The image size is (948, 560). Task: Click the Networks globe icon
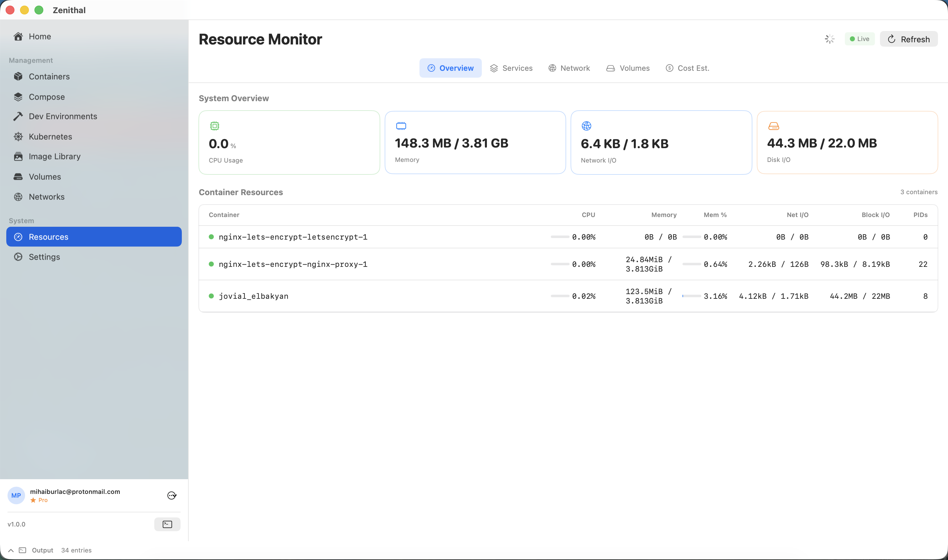pos(18,197)
